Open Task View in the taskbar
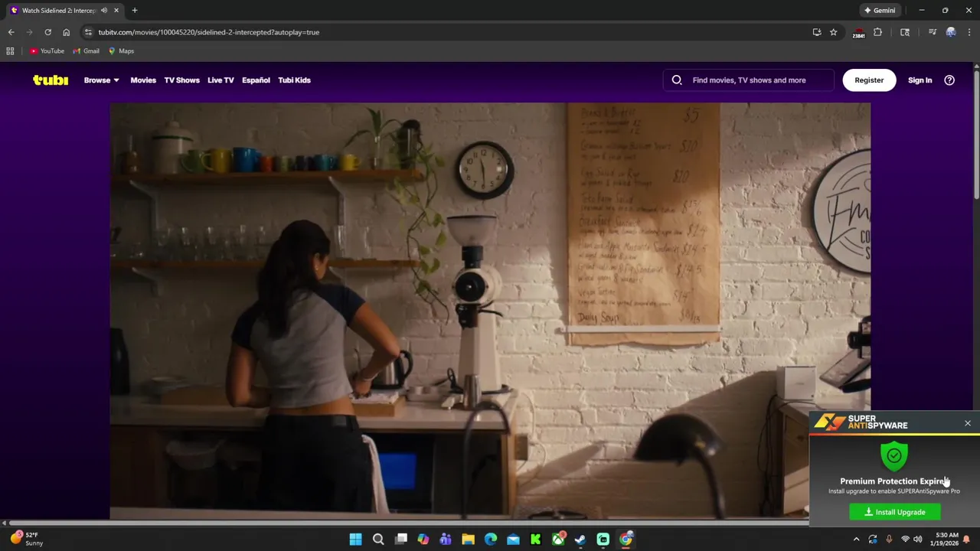The width and height of the screenshot is (980, 551). (x=400, y=540)
